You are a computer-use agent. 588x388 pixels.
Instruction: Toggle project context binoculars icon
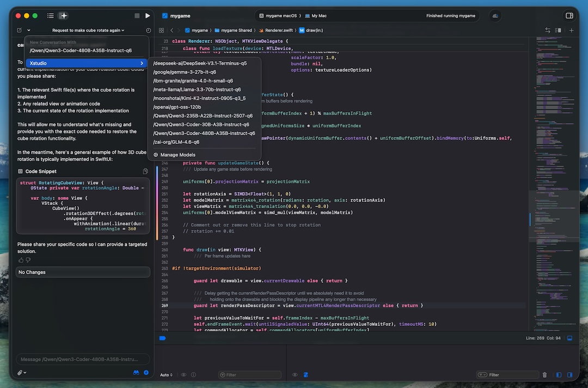pyautogui.click(x=136, y=373)
